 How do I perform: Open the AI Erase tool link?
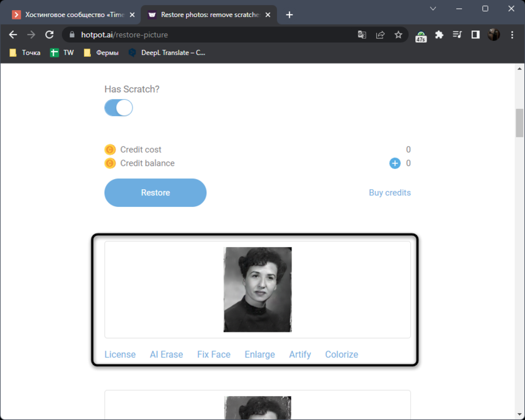pos(166,354)
